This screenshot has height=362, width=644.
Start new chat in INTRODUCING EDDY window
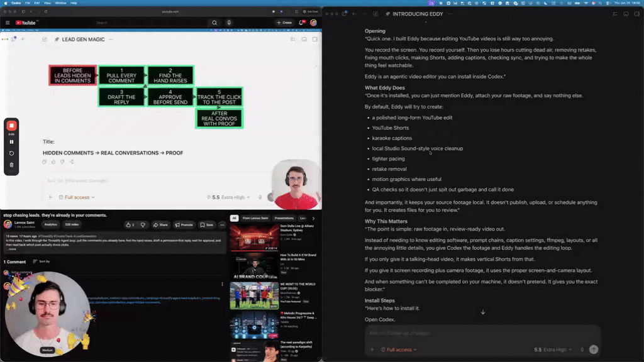coord(375,14)
